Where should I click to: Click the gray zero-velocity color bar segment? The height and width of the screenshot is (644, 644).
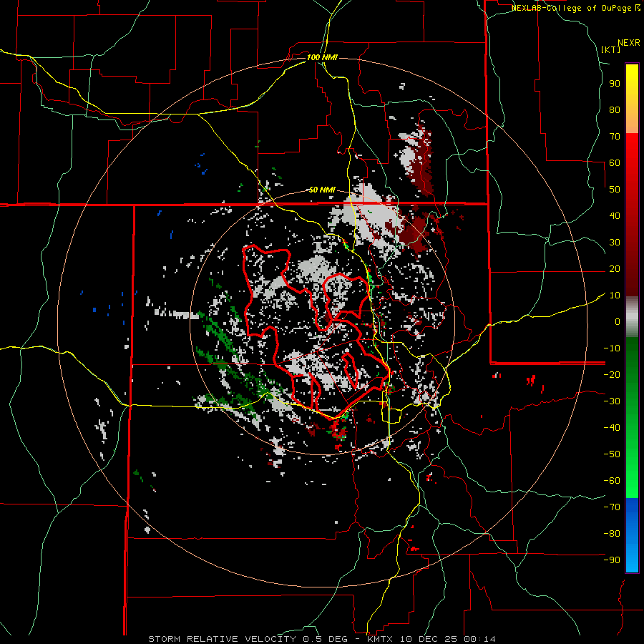[632, 317]
